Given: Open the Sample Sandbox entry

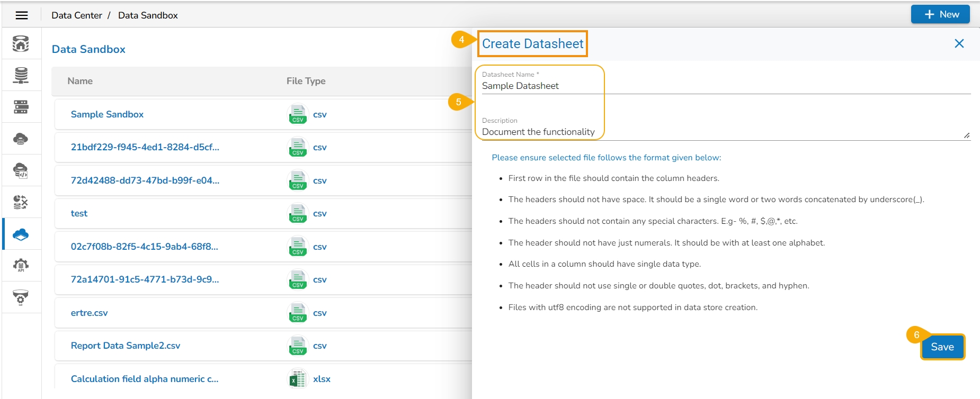Looking at the screenshot, I should 107,114.
